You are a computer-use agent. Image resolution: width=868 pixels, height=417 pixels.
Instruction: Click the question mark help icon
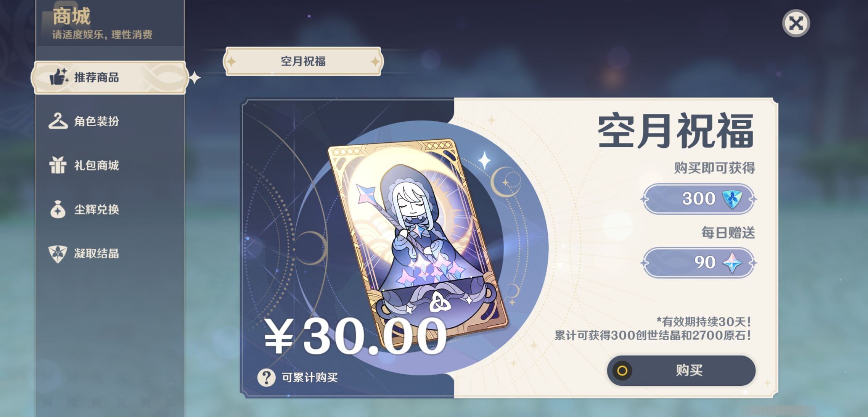click(x=266, y=377)
